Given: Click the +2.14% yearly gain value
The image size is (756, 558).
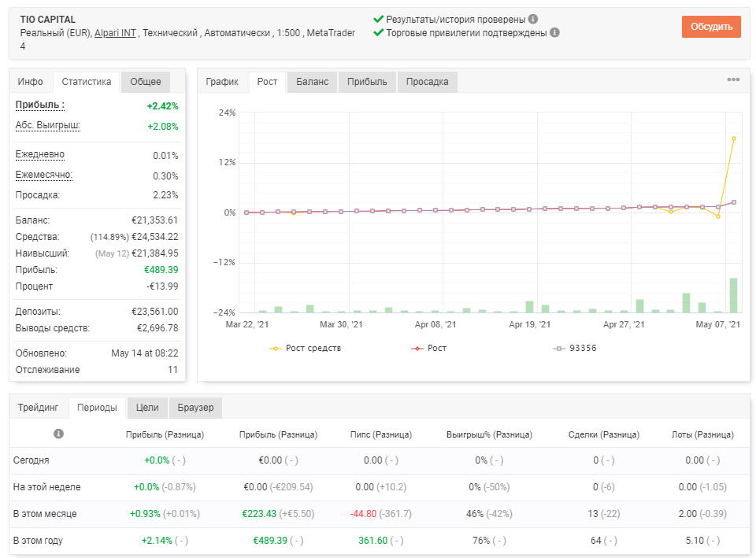Looking at the screenshot, I should tap(157, 541).
